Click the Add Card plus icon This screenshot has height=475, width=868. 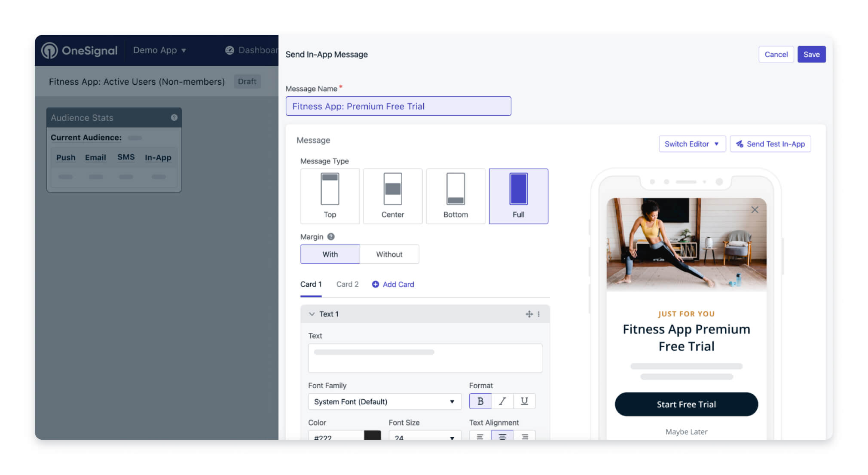(375, 284)
